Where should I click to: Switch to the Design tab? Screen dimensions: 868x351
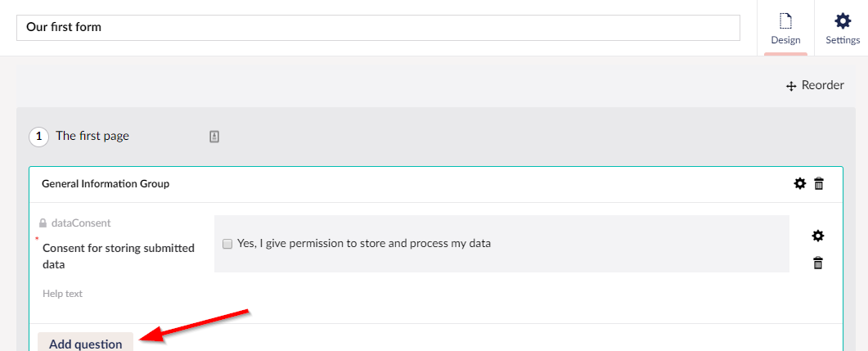point(785,28)
